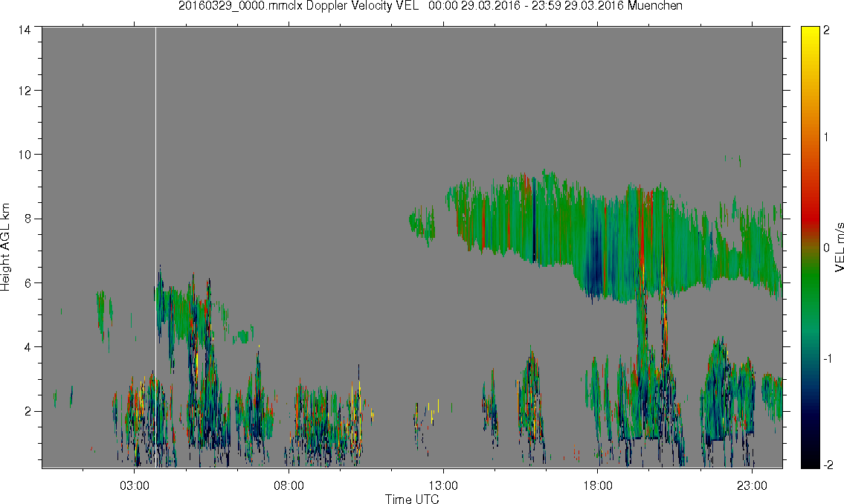
Task: Click the 13:00 time tick label
Action: 443,485
